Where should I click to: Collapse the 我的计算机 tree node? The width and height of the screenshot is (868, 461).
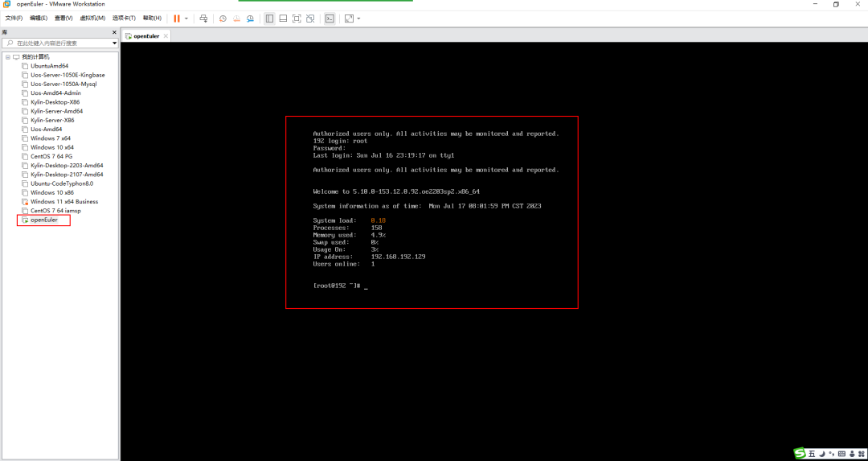click(8, 57)
